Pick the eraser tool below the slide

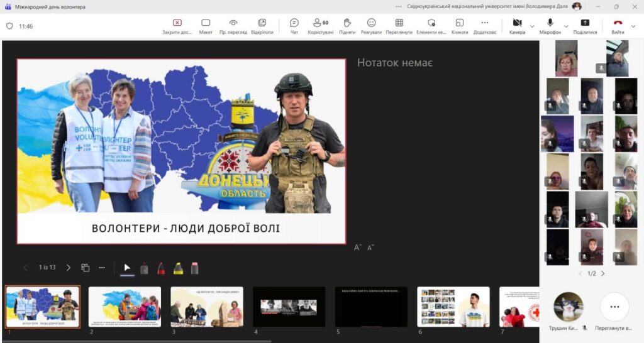[194, 268]
